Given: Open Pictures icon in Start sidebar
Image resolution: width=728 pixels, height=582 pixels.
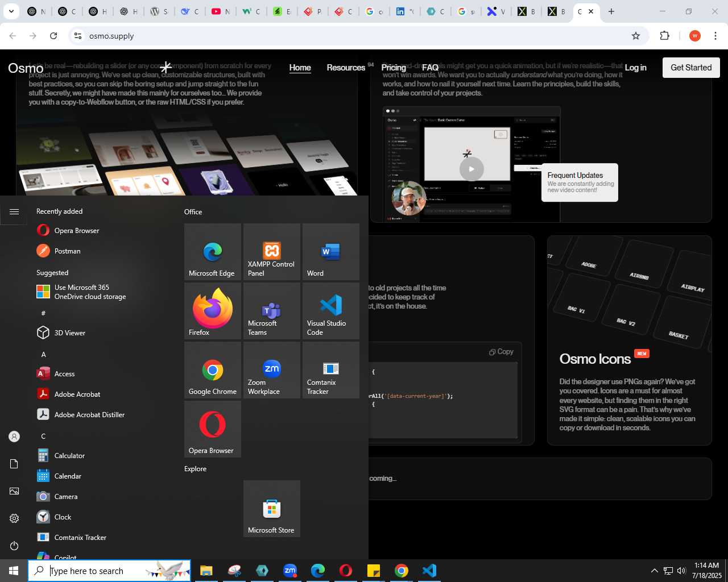Looking at the screenshot, I should (x=14, y=491).
